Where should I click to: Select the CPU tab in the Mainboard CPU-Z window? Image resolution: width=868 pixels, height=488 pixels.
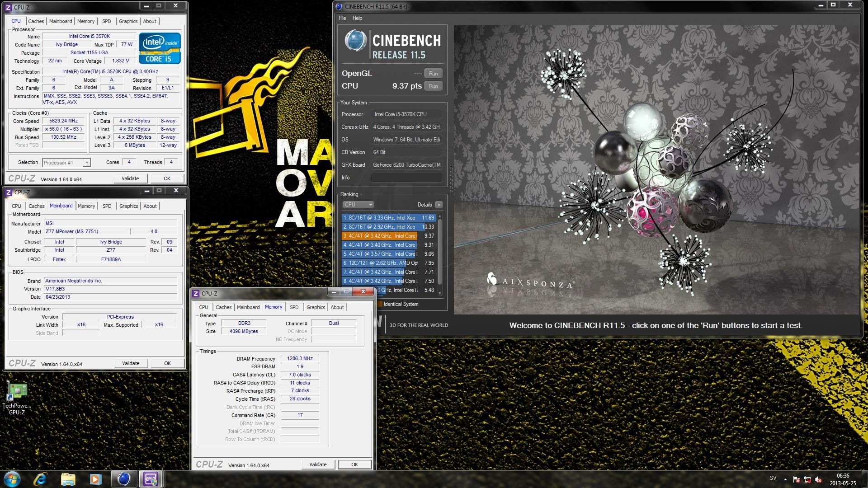pyautogui.click(x=16, y=206)
